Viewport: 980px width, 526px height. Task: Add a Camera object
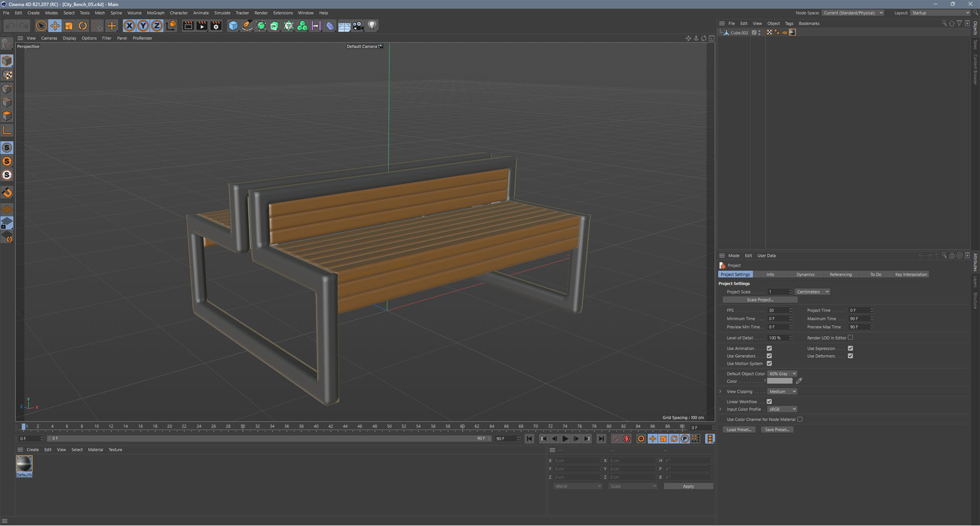(x=358, y=26)
